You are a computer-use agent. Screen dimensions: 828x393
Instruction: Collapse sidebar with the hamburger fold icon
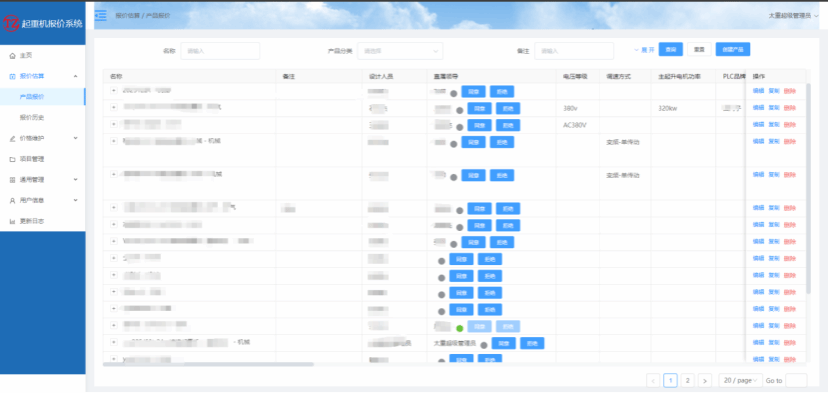pyautogui.click(x=100, y=15)
